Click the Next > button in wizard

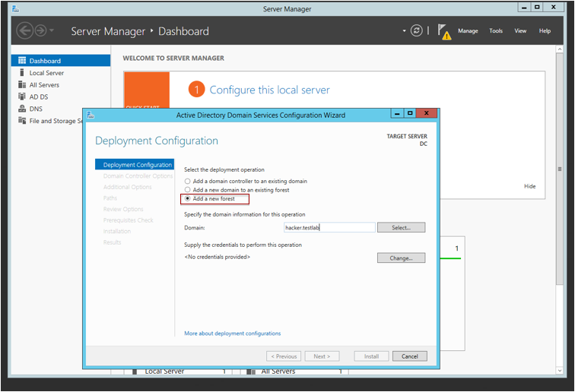pyautogui.click(x=322, y=356)
